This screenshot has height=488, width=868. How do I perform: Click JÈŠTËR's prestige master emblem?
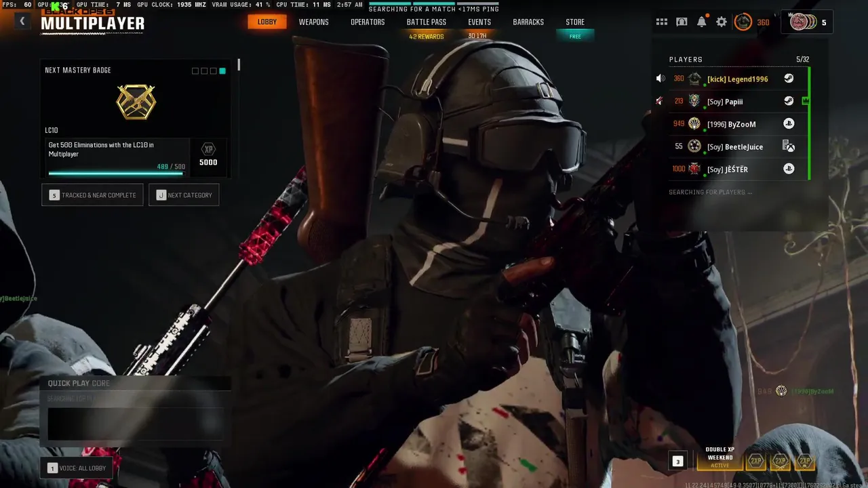click(x=694, y=169)
